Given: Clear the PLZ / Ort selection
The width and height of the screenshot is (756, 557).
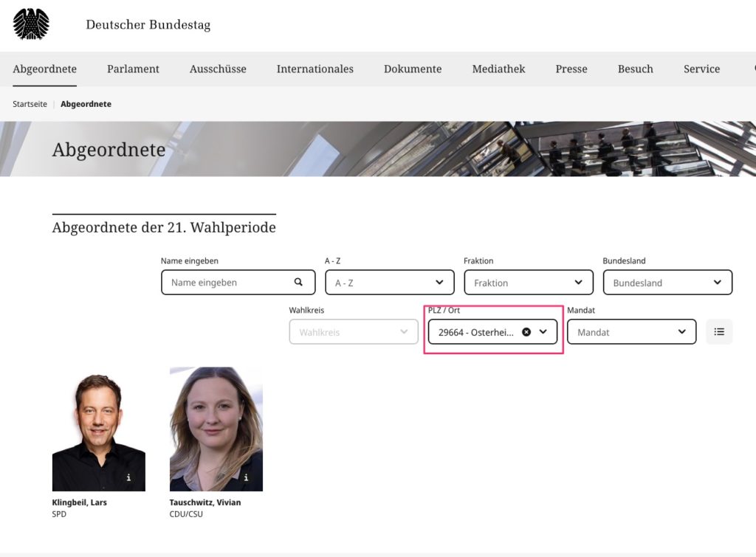Looking at the screenshot, I should coord(526,331).
